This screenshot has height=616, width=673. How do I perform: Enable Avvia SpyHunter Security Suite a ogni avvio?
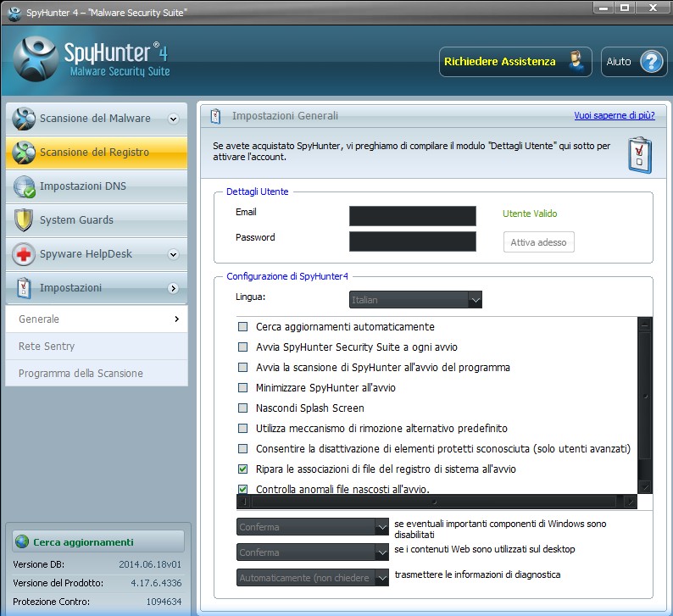click(x=243, y=347)
